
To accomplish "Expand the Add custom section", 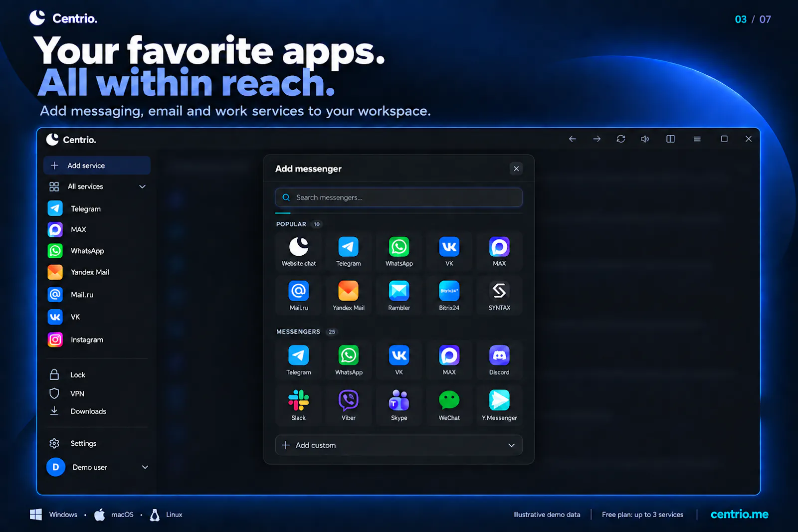I will (x=399, y=445).
